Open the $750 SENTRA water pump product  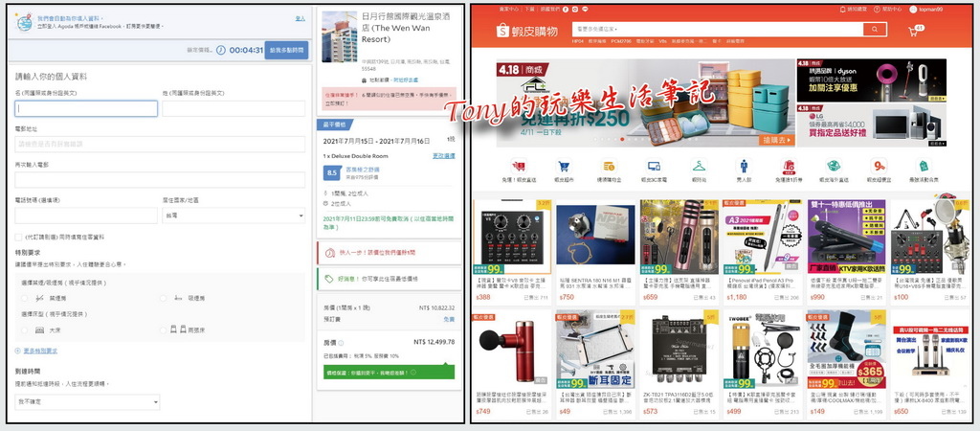coord(595,252)
